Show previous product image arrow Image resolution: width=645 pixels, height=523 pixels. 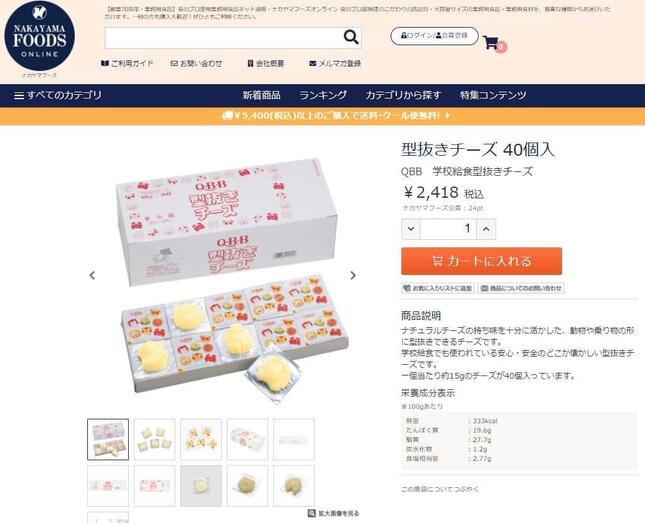pos(92,275)
